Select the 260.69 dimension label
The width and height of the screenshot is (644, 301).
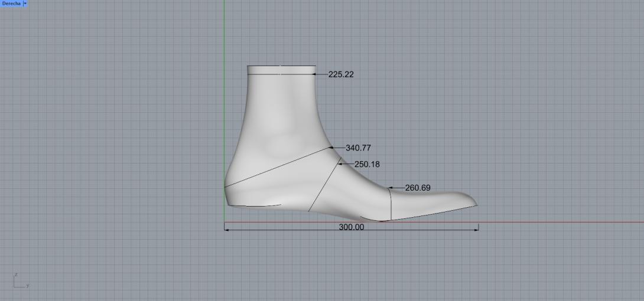click(x=417, y=188)
